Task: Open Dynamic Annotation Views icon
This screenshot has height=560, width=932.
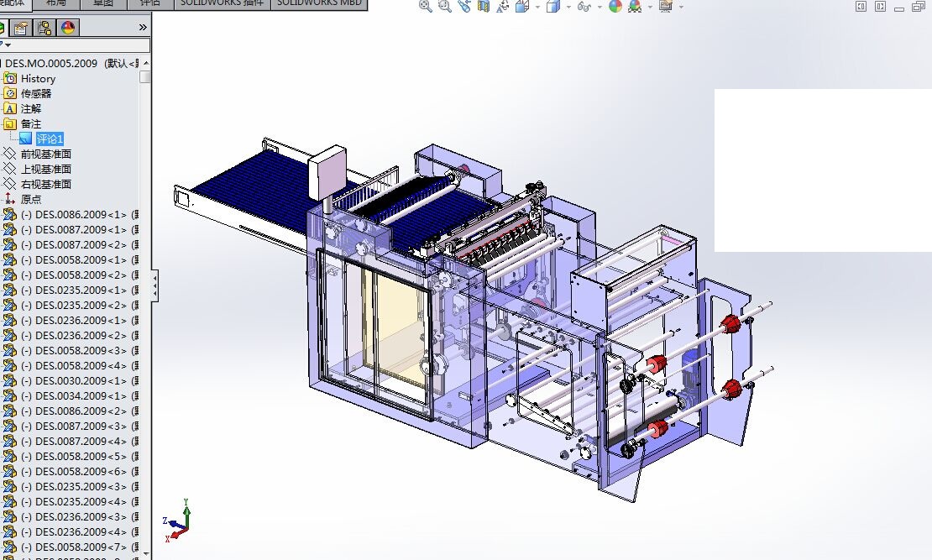Action: [x=503, y=7]
